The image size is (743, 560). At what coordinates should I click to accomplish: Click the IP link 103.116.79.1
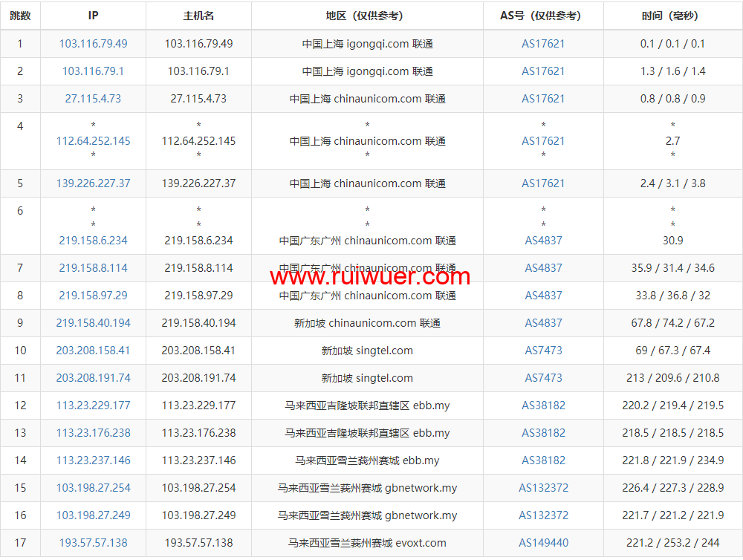(x=93, y=71)
